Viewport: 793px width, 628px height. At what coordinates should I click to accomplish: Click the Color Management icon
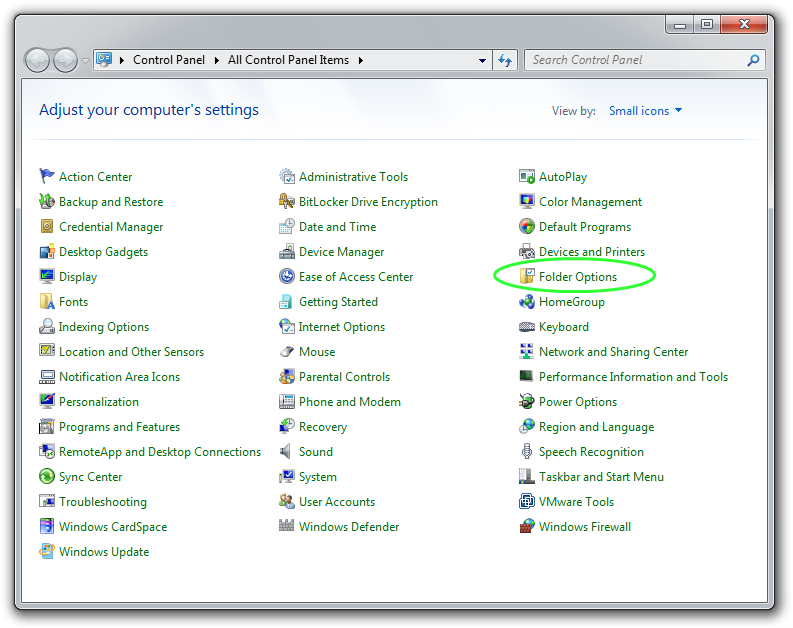coord(526,201)
